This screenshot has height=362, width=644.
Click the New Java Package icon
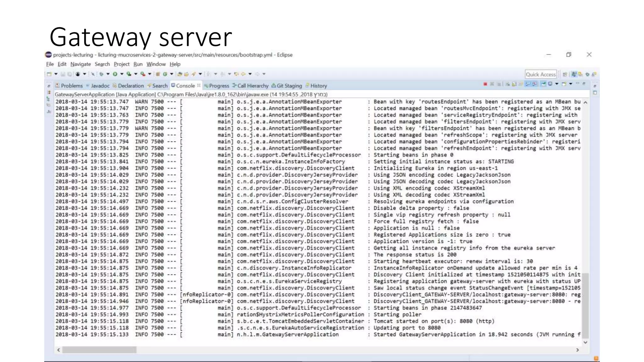(x=158, y=74)
